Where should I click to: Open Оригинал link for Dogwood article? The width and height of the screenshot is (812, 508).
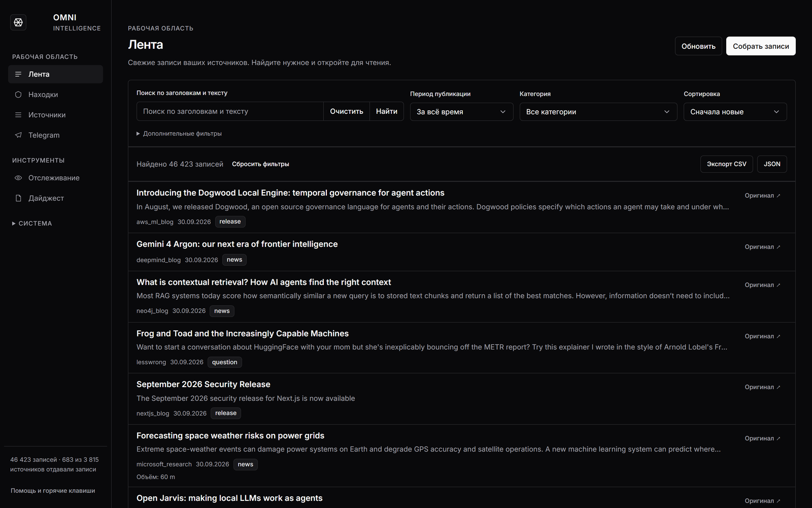pyautogui.click(x=762, y=196)
